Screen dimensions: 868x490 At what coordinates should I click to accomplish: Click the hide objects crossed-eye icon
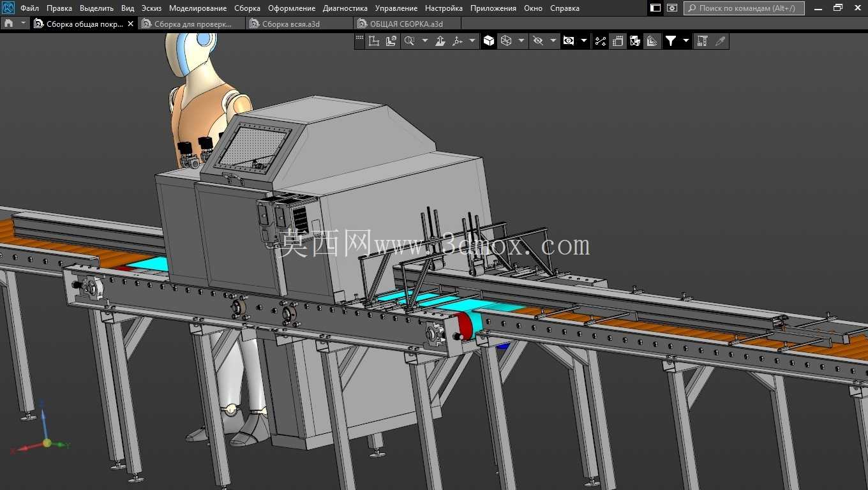coord(538,41)
